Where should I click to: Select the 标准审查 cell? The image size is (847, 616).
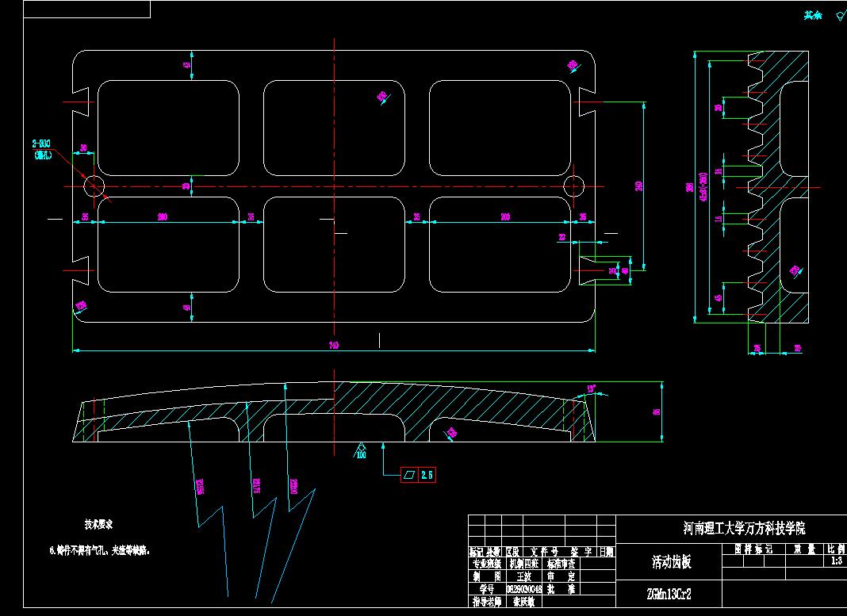[561, 564]
